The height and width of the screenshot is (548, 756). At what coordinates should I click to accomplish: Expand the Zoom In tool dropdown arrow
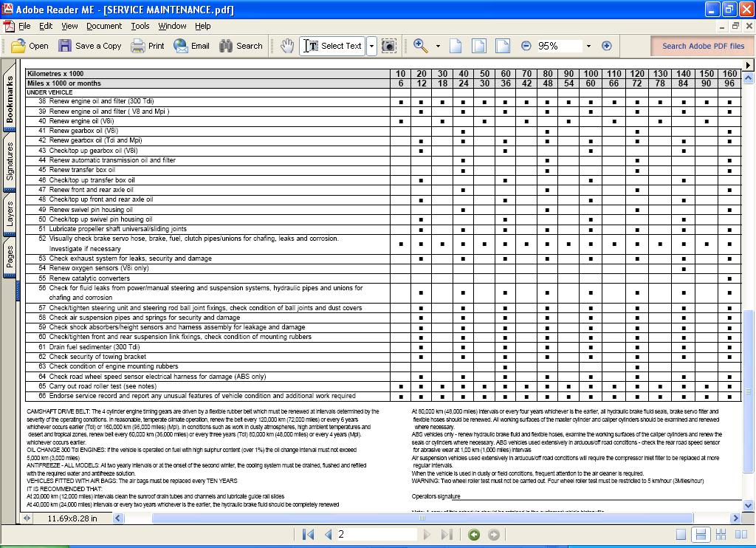click(438, 46)
